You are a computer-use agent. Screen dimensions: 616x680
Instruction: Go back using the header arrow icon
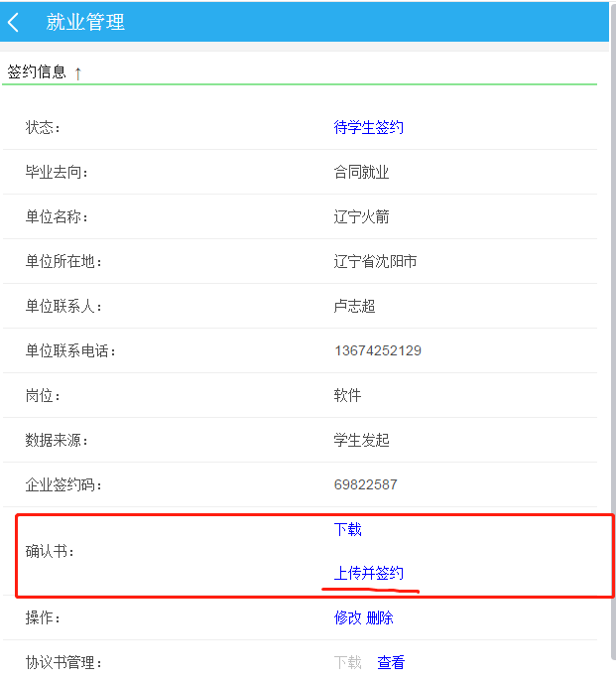(x=14, y=22)
